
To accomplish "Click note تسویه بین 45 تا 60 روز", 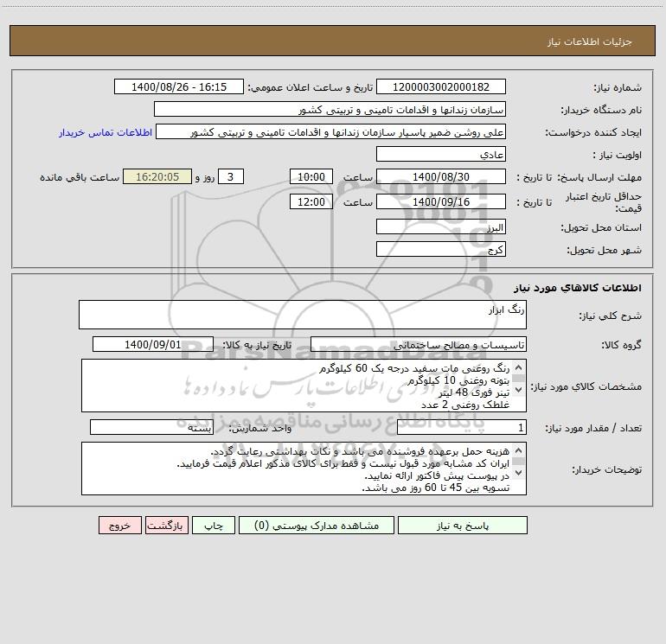I will [435, 488].
